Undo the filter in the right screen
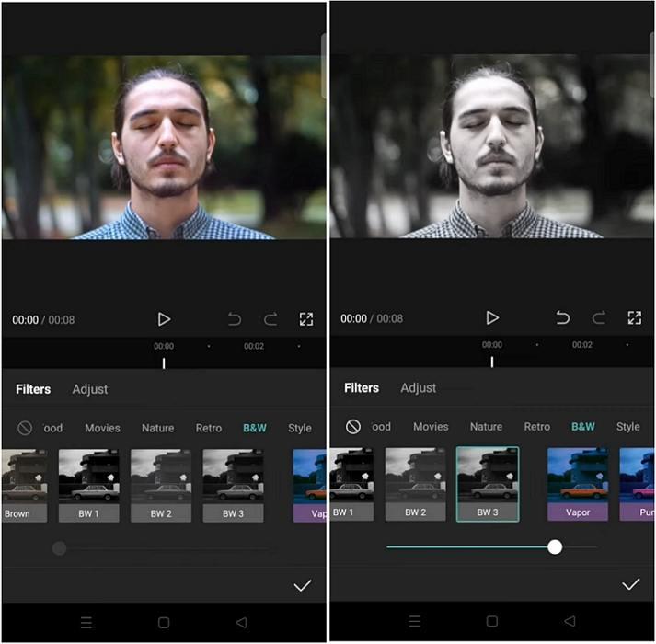 [x=562, y=318]
